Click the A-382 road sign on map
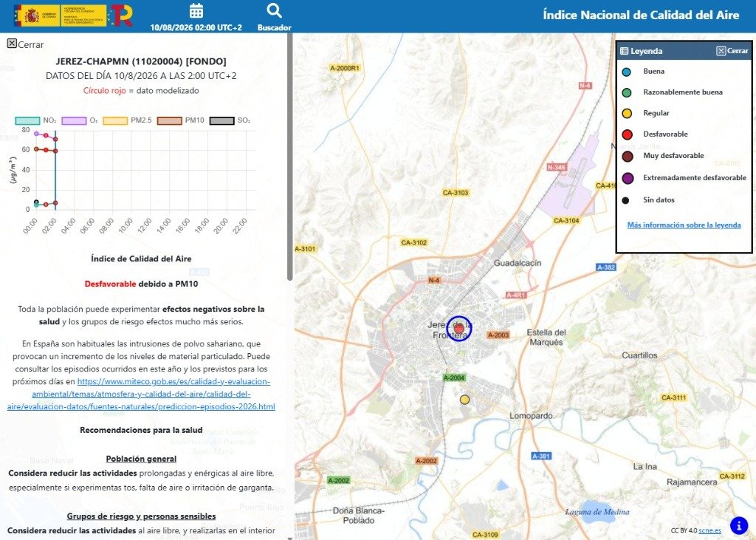The width and height of the screenshot is (756, 540). click(x=606, y=267)
